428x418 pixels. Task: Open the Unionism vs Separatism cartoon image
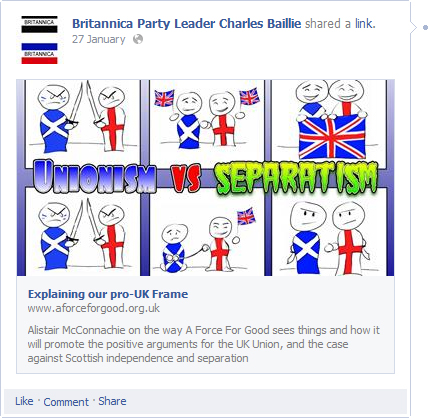point(205,177)
